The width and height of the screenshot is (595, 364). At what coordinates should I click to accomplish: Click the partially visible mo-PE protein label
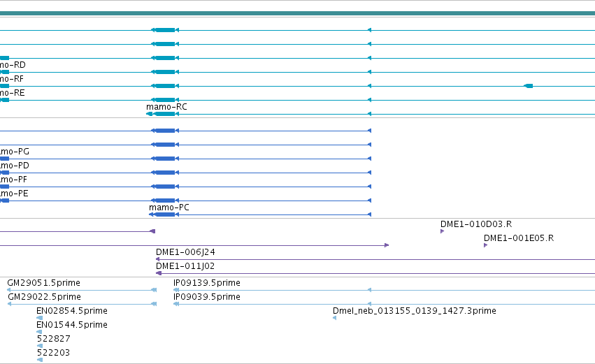pyautogui.click(x=14, y=194)
